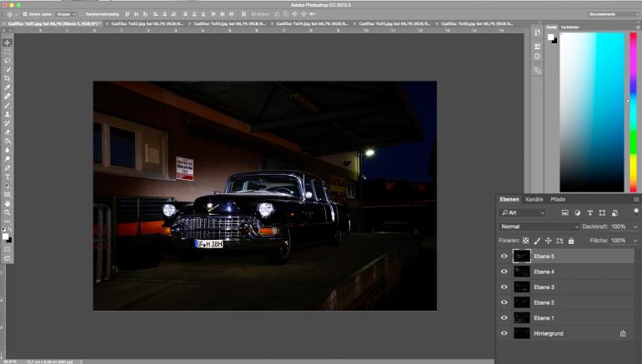Screen dimensions: 642x364
Task: Open the info panel icon in dock
Action: click(537, 57)
